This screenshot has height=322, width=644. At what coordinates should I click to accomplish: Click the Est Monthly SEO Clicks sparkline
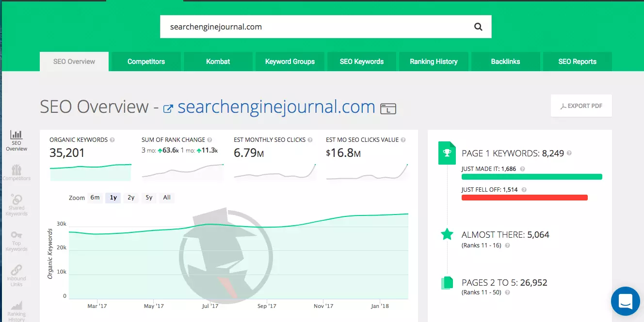pyautogui.click(x=275, y=172)
